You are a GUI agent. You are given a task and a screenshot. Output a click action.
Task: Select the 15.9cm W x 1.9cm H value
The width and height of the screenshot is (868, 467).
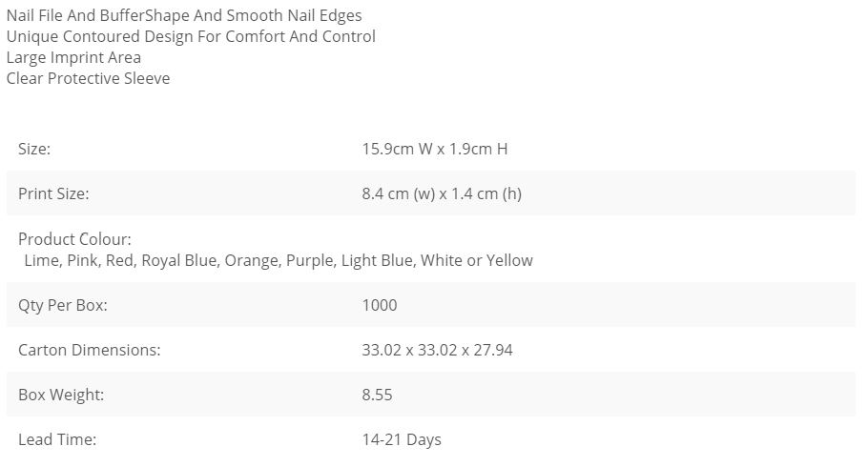coord(435,149)
